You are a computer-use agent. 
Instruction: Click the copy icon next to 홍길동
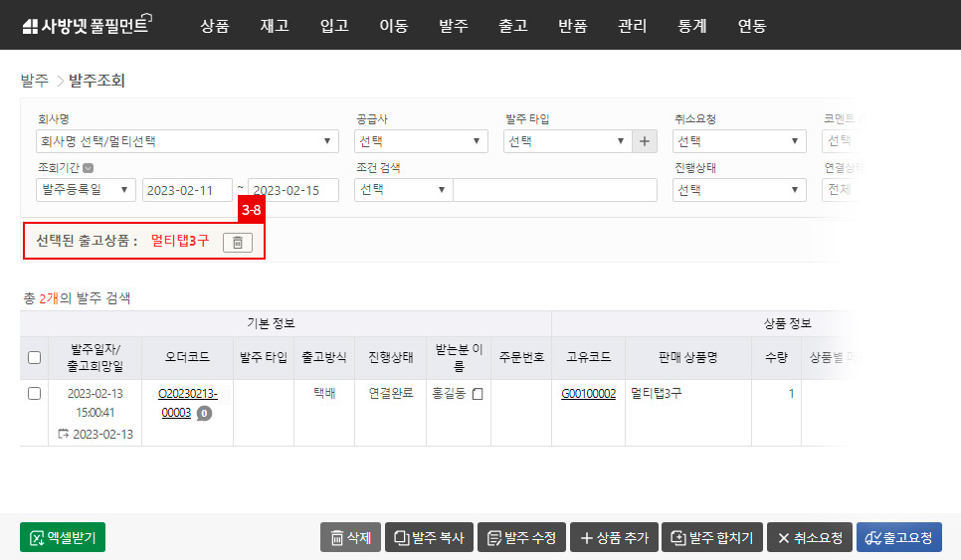click(x=478, y=394)
